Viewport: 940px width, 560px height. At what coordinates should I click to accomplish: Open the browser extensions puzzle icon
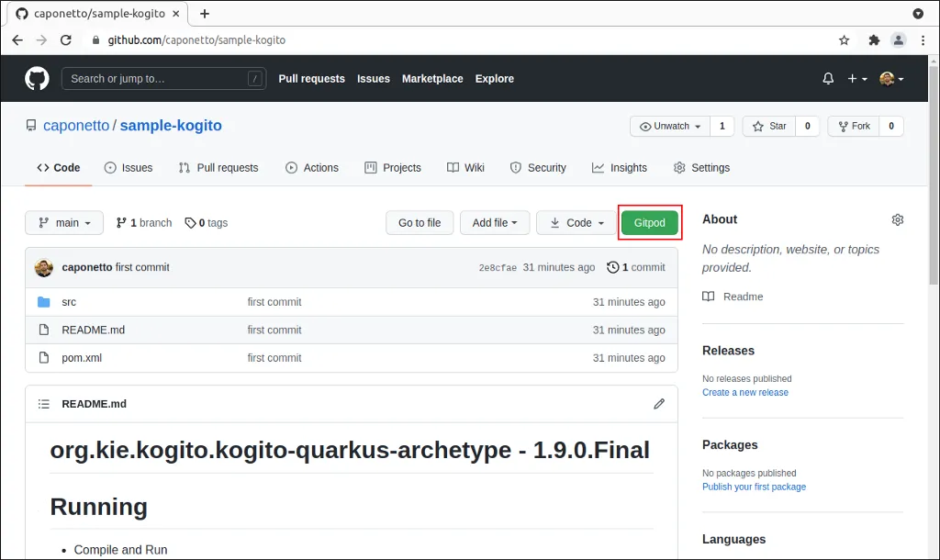(874, 40)
